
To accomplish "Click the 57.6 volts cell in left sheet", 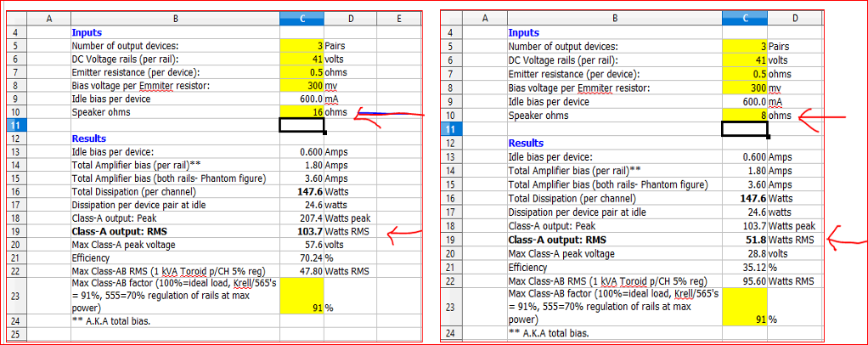I will (x=302, y=244).
